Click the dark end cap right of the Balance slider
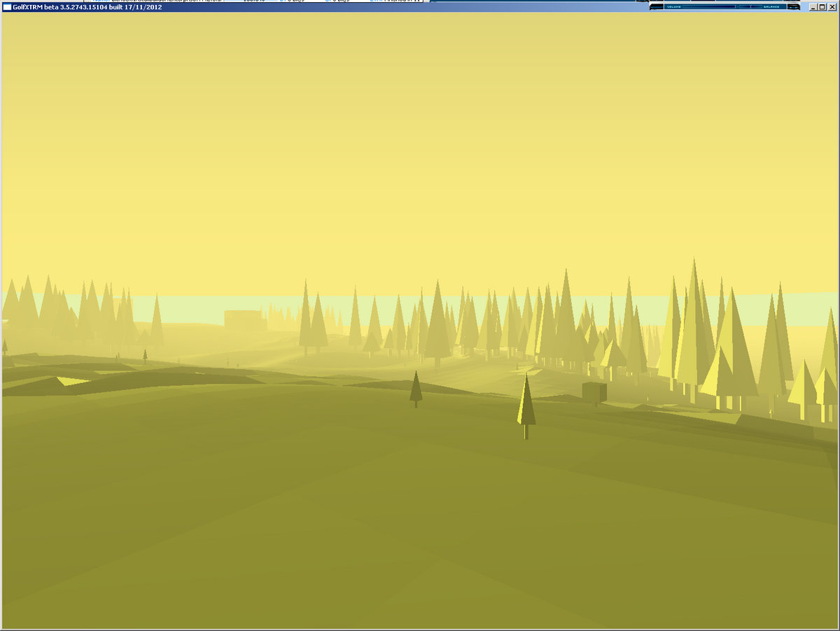The width and height of the screenshot is (840, 631). coord(793,7)
